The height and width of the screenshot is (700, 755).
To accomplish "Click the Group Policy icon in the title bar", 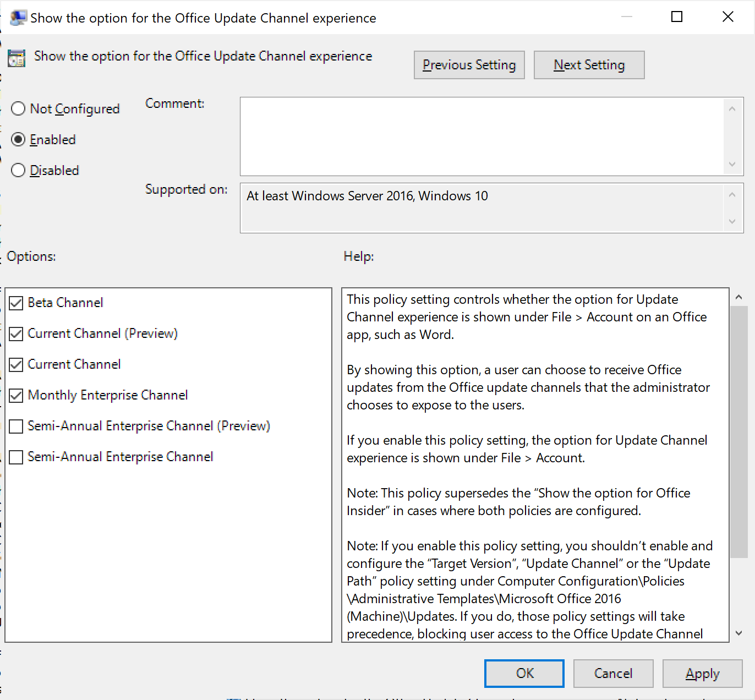I will (17, 16).
